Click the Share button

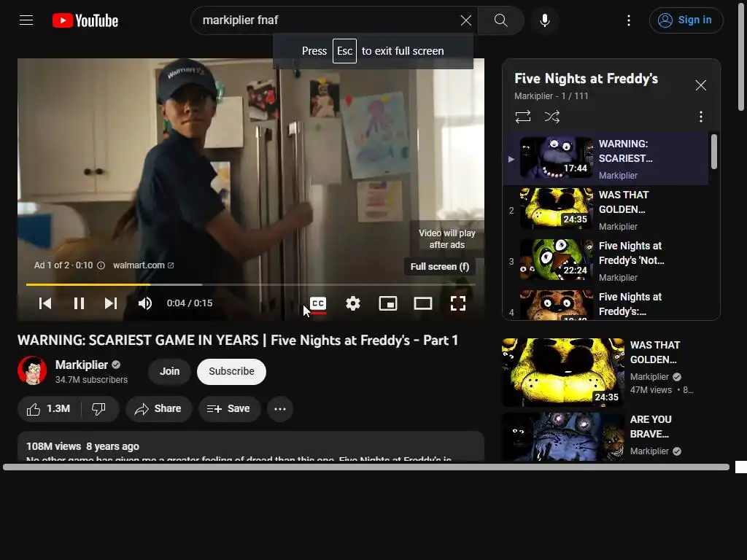click(x=158, y=408)
